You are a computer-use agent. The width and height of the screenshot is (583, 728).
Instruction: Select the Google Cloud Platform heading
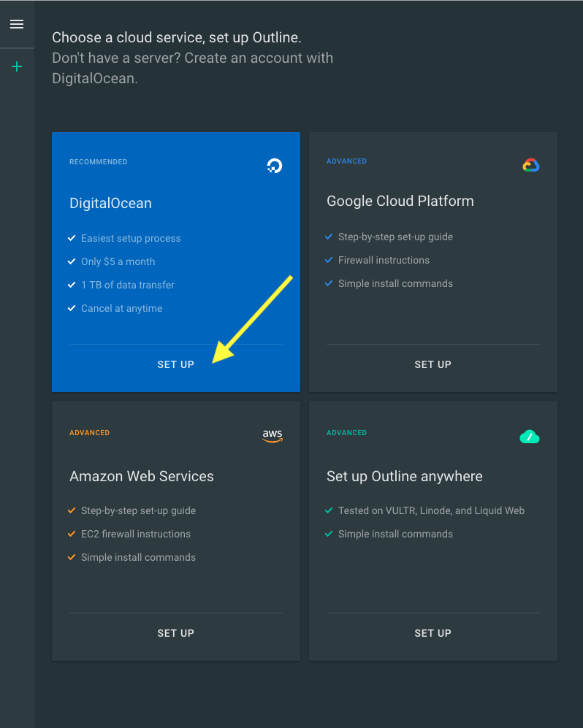(400, 201)
